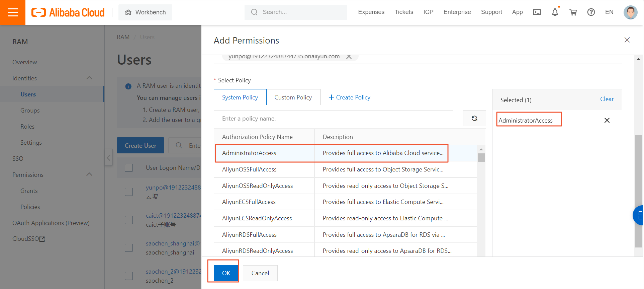Click the Alibaba Cloud logo
Image resolution: width=644 pixels, height=289 pixels.
point(68,12)
